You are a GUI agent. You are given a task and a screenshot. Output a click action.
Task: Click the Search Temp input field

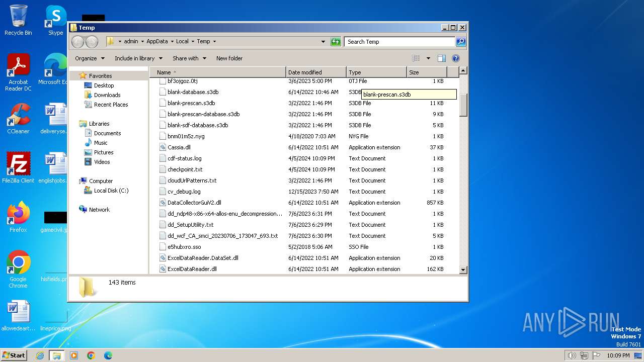pyautogui.click(x=400, y=42)
